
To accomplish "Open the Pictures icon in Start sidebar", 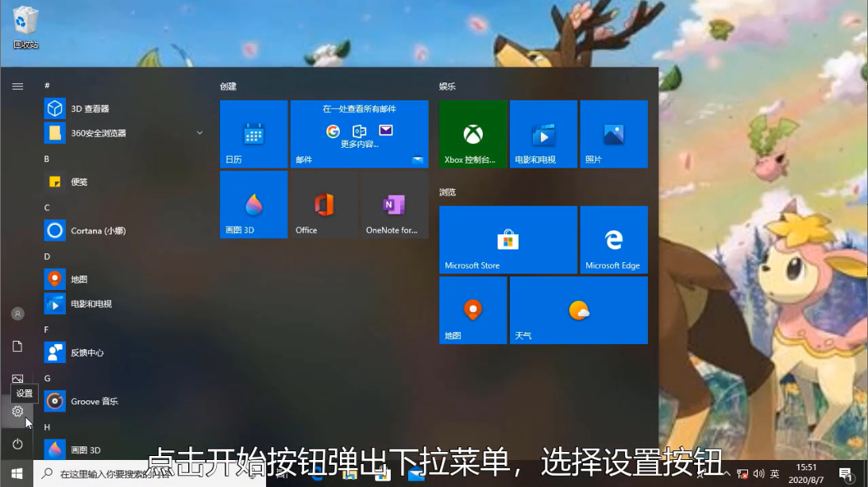I will pyautogui.click(x=17, y=379).
